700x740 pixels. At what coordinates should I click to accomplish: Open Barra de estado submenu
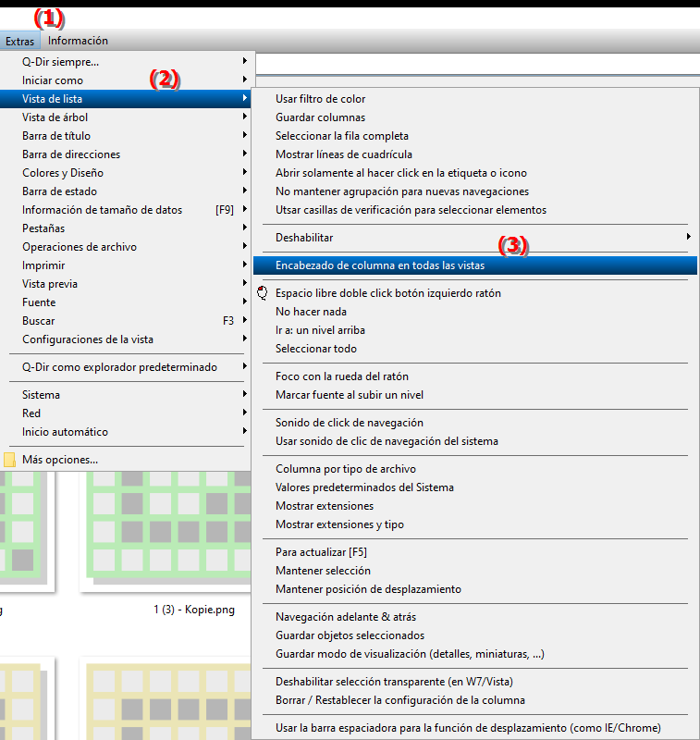click(x=127, y=191)
